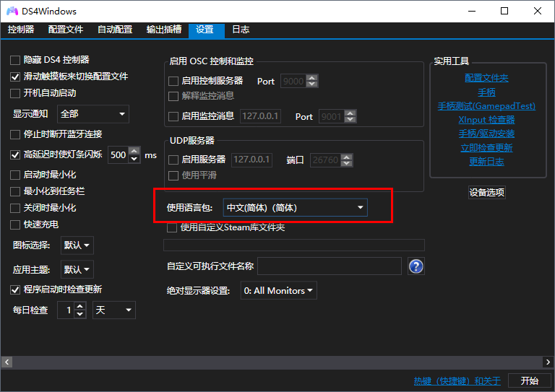Click the lightbar delay 500 ms field
The width and height of the screenshot is (555, 392).
[x=119, y=154]
